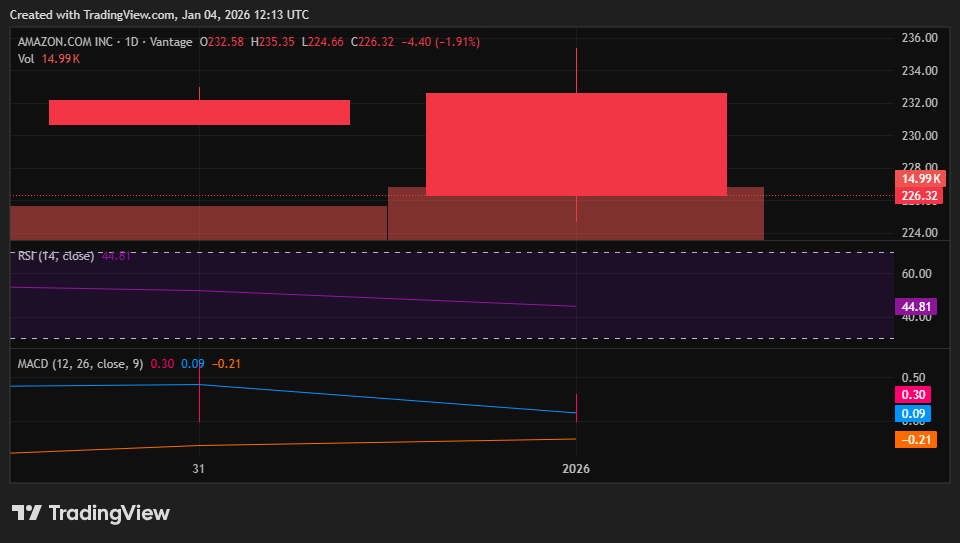Click the 230.00 price scale label
This screenshot has width=960, height=543.
tap(920, 136)
